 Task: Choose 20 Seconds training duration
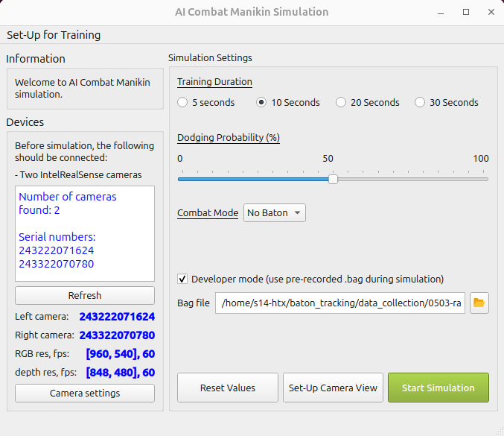341,103
